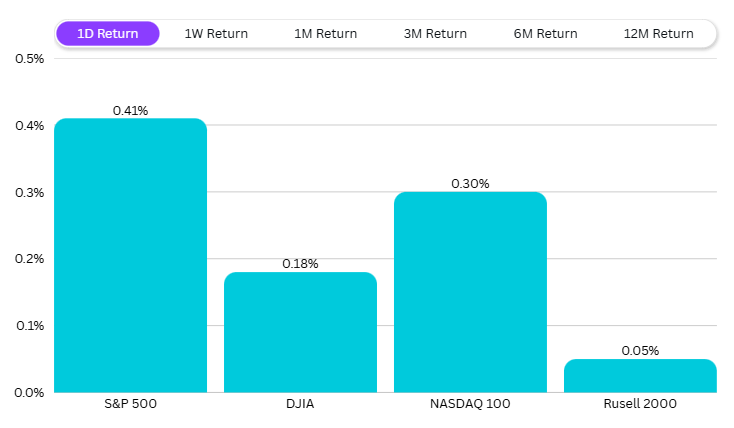Viewport: 734px width, 428px height.
Task: Click the 0.18% value label
Action: (x=300, y=264)
